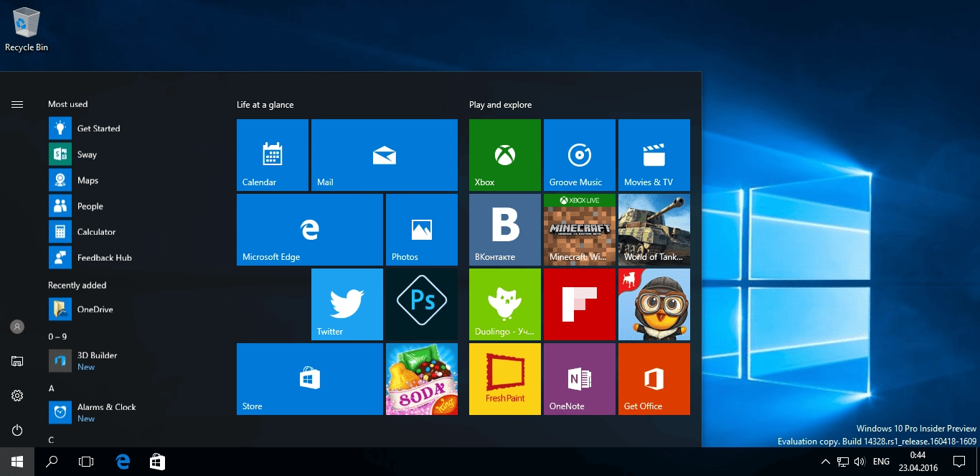Click the Get Office tile
980x476 pixels.
(654, 379)
